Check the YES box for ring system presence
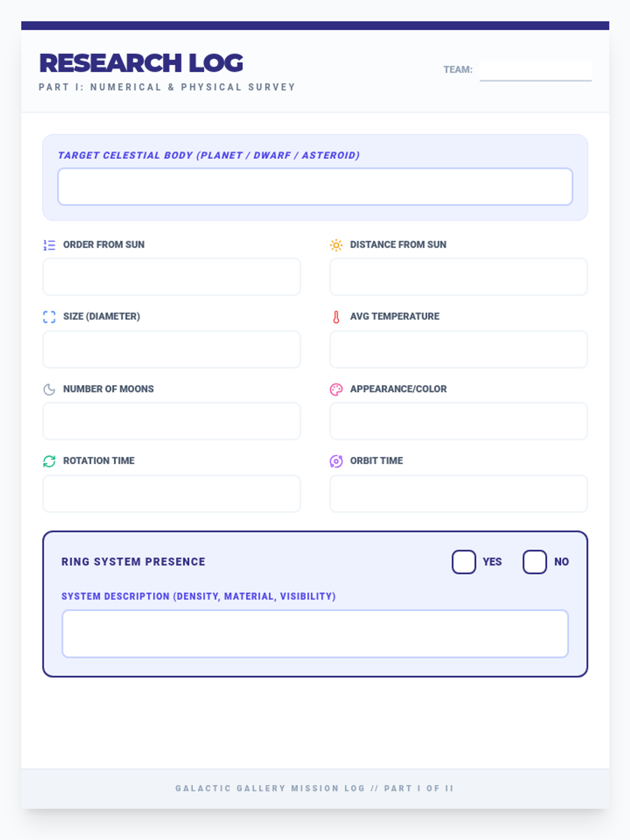The height and width of the screenshot is (840, 630). 464,562
